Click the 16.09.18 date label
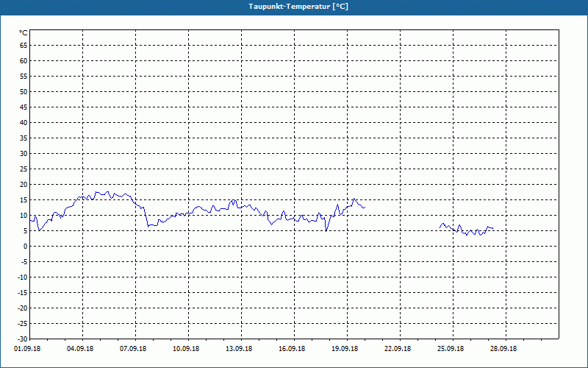588x368 pixels. click(x=292, y=349)
